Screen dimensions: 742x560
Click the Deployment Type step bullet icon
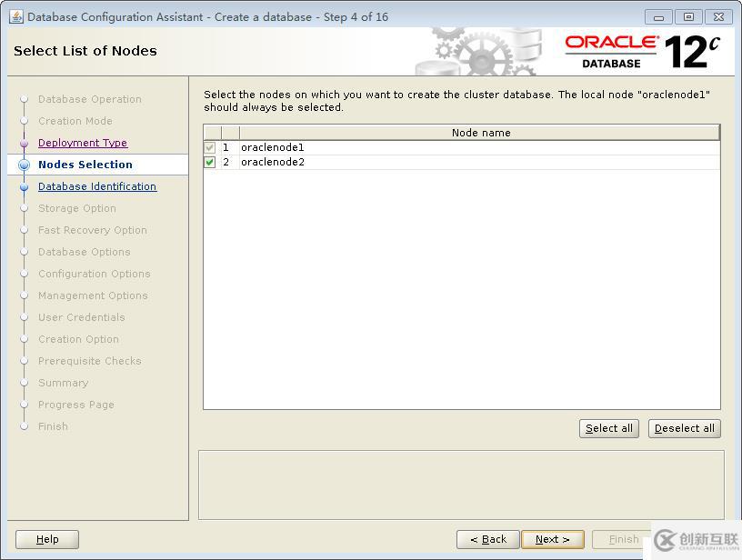25,143
